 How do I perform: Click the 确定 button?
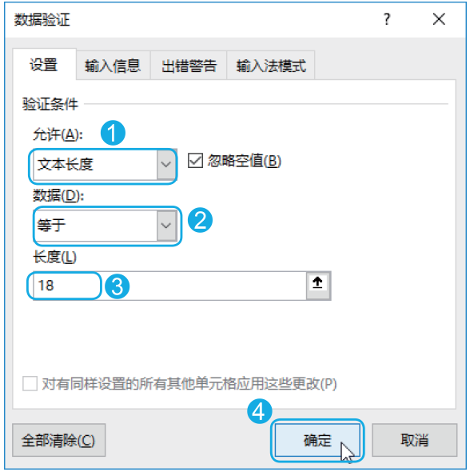click(317, 440)
